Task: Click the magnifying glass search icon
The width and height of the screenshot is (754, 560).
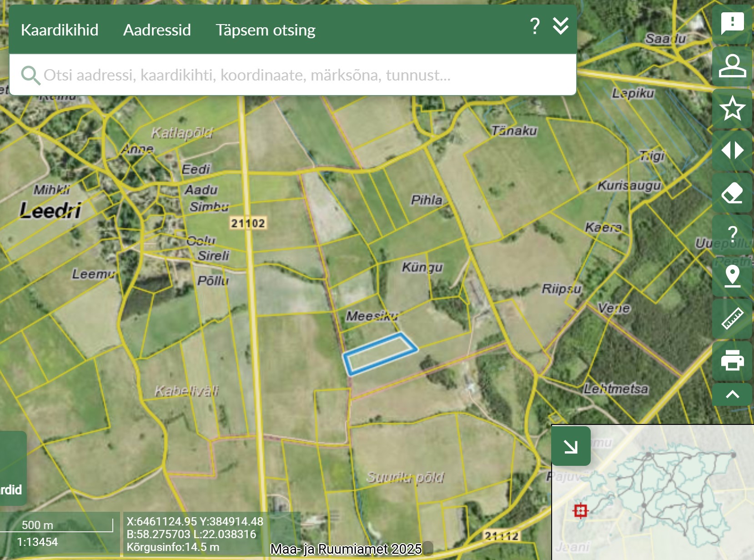Action: click(x=30, y=76)
